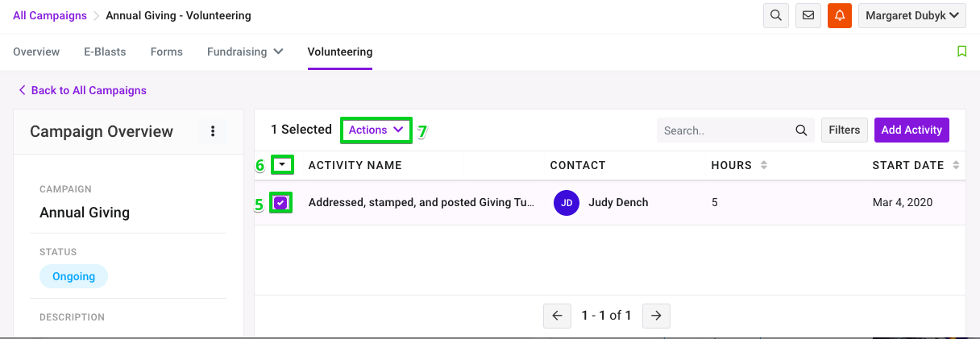Go to next page arrow
The width and height of the screenshot is (980, 339).
click(x=656, y=316)
